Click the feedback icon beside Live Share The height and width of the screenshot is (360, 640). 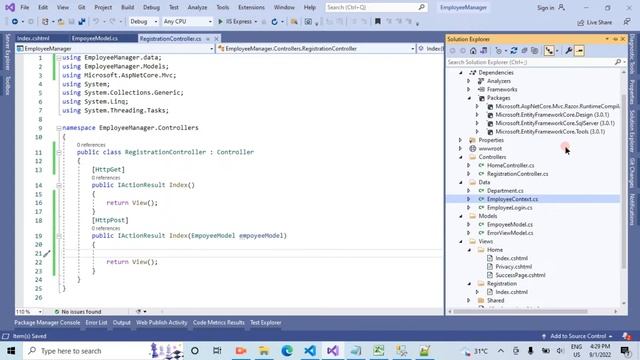pyautogui.click(x=627, y=22)
